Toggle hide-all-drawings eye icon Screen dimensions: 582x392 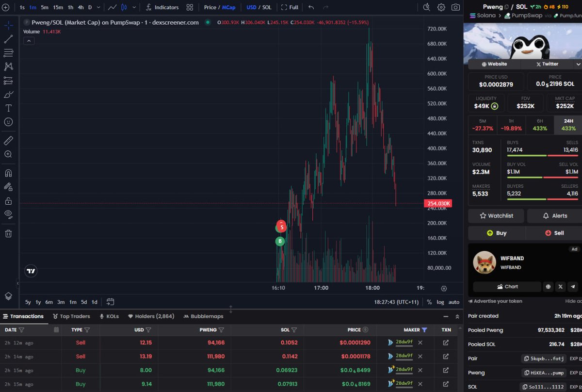tap(8, 214)
